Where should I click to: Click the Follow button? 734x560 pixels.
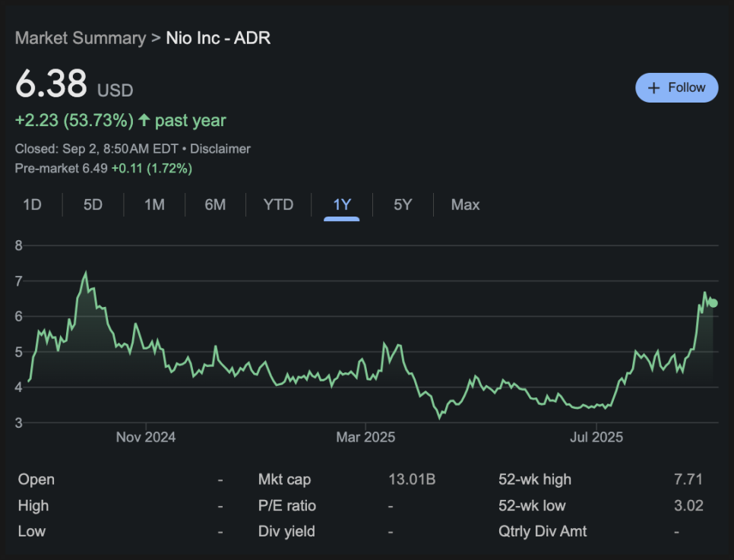(676, 87)
